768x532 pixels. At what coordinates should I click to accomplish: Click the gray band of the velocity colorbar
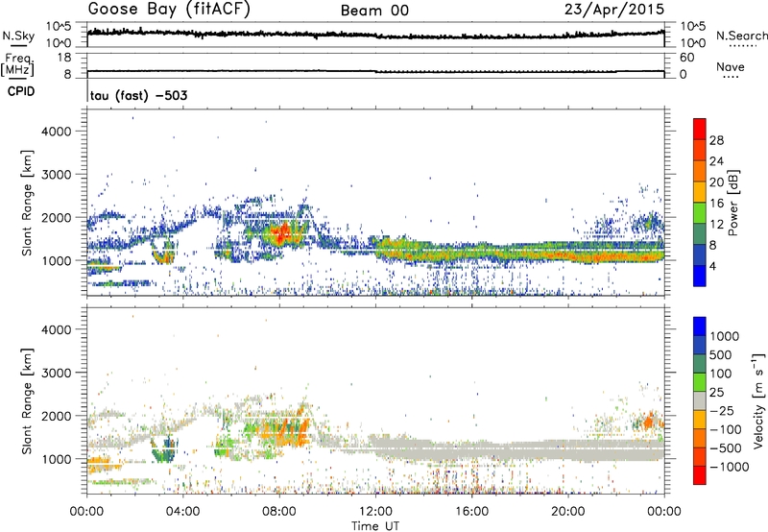(700, 400)
